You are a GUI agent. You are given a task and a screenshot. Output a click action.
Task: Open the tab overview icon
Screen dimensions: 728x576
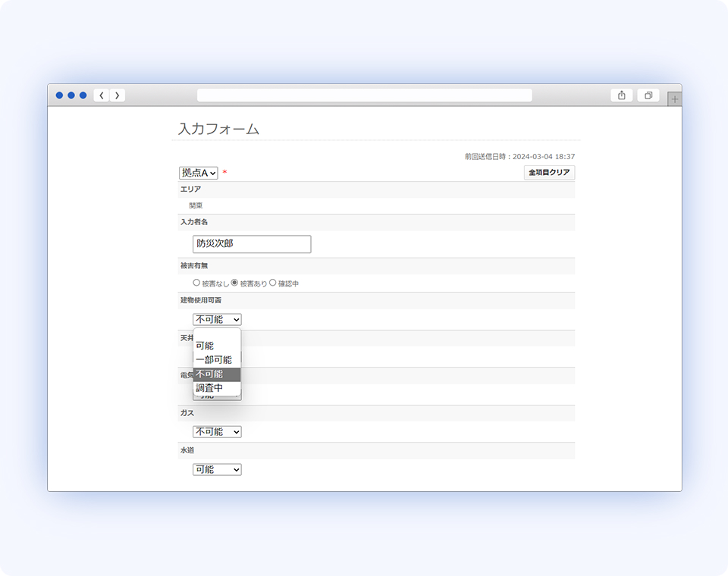point(648,95)
